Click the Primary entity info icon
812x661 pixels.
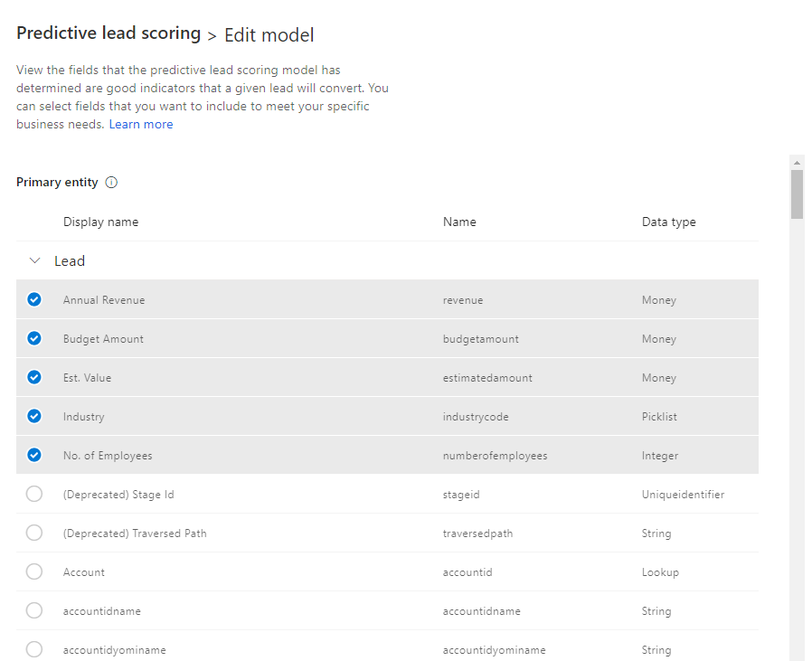(111, 183)
